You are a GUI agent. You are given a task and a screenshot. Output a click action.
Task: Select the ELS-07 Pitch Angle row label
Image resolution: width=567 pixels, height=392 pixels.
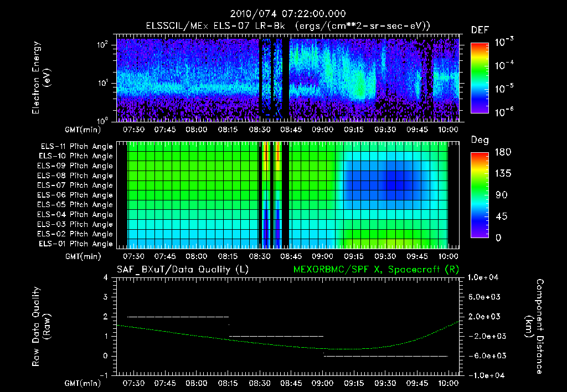[x=75, y=185]
